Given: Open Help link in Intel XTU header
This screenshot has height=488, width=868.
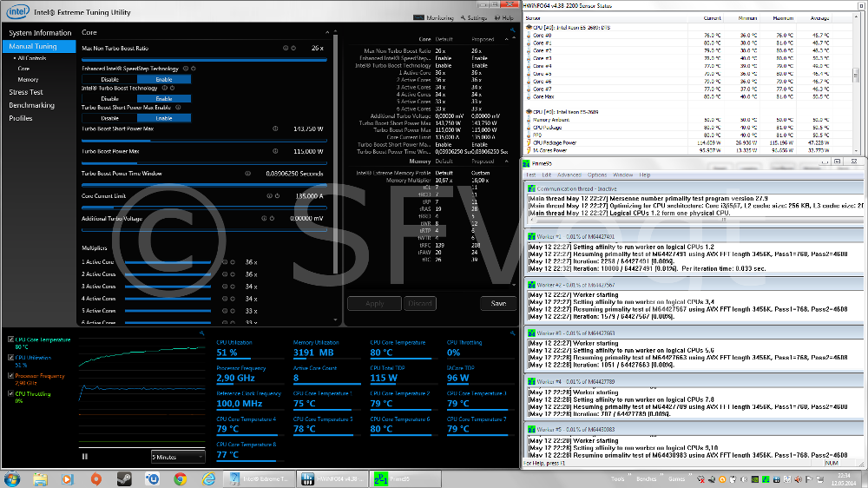Looking at the screenshot, I should pos(504,17).
